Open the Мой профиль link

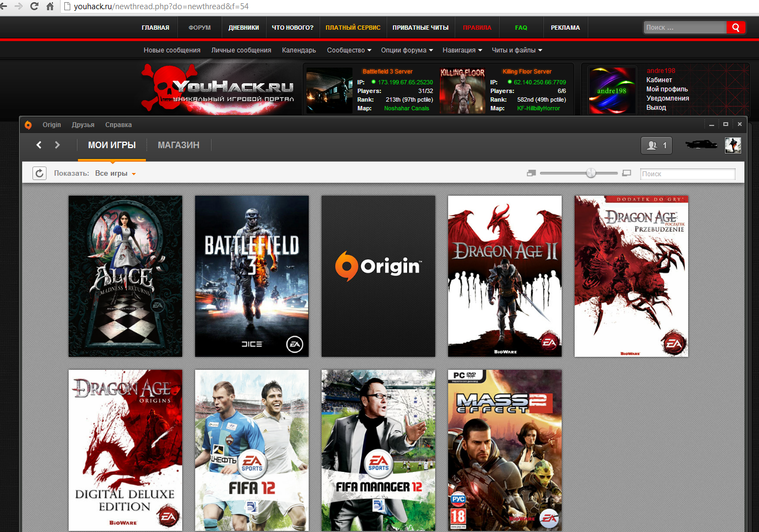pyautogui.click(x=667, y=89)
